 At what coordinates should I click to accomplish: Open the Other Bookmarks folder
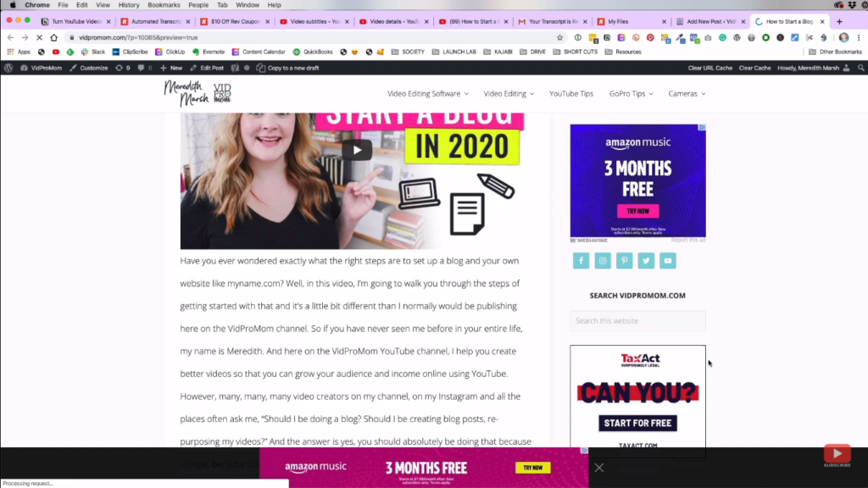835,52
